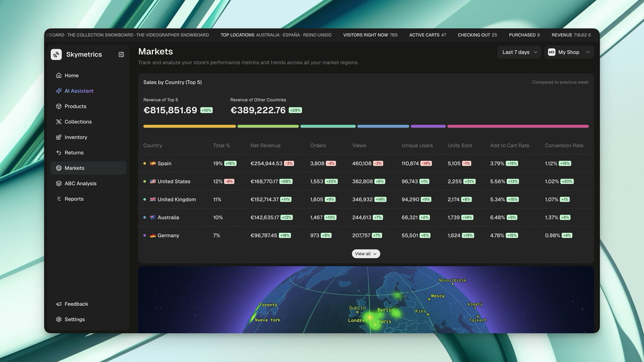Screen dimensions: 644x362
Task: Sort by Add to Cart Rate header
Action: pos(510,146)
